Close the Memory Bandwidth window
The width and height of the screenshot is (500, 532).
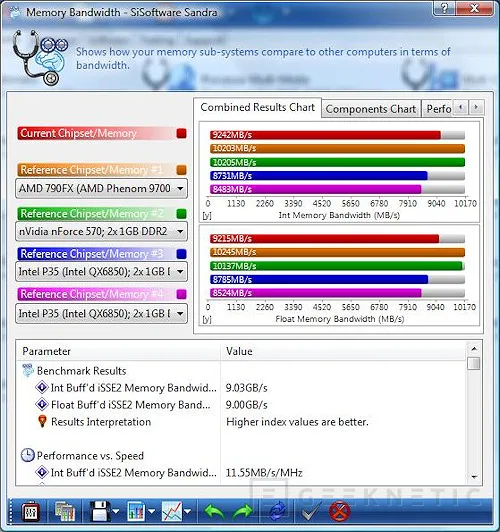[x=475, y=8]
